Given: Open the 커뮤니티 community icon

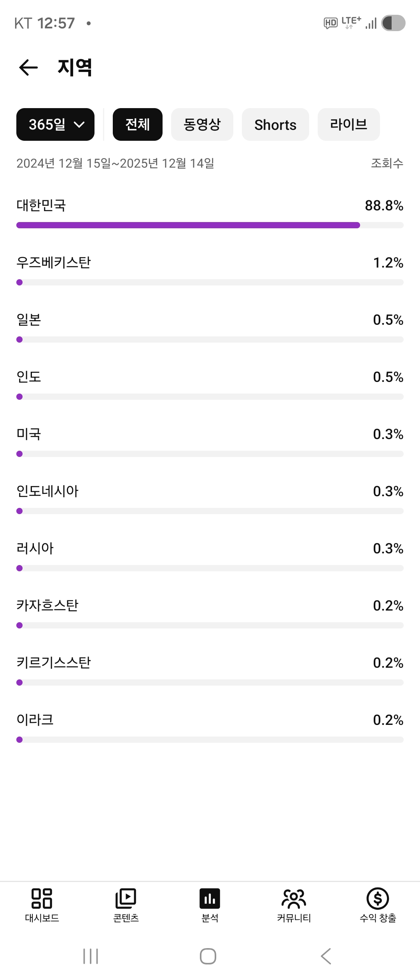Looking at the screenshot, I should click(294, 898).
